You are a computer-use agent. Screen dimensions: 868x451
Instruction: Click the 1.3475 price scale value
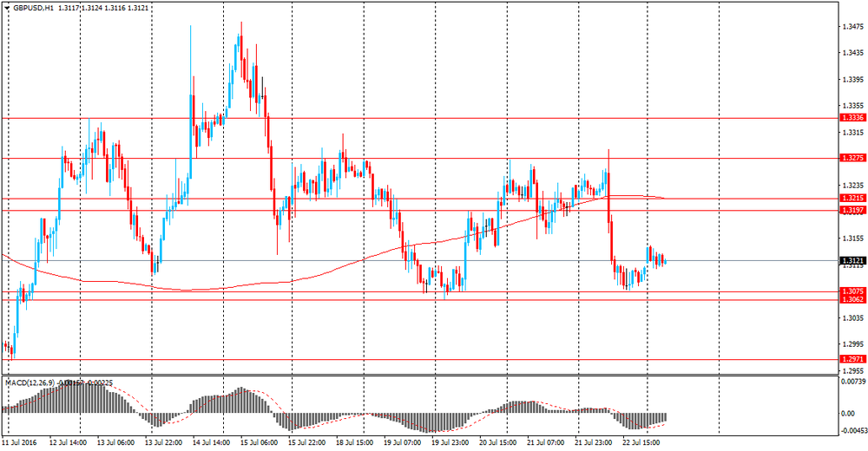coord(852,26)
